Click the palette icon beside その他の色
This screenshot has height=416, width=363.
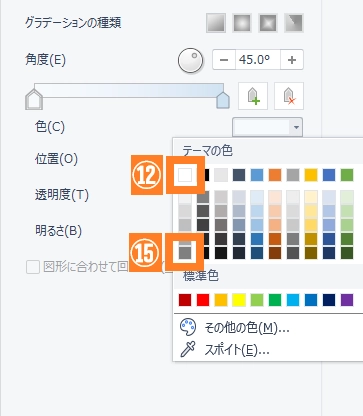pyautogui.click(x=188, y=327)
